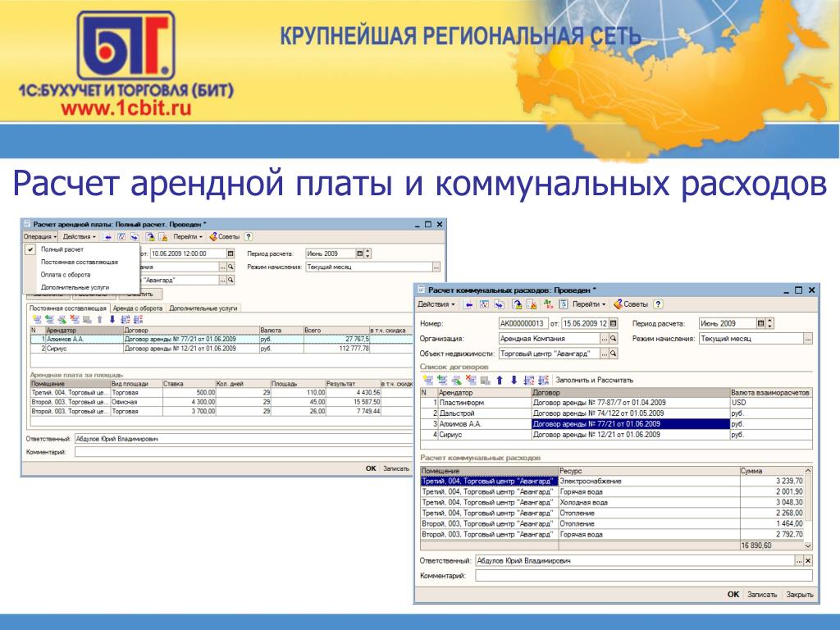
Task: Open Операция menu in rent calculation window
Action: pyautogui.click(x=40, y=237)
